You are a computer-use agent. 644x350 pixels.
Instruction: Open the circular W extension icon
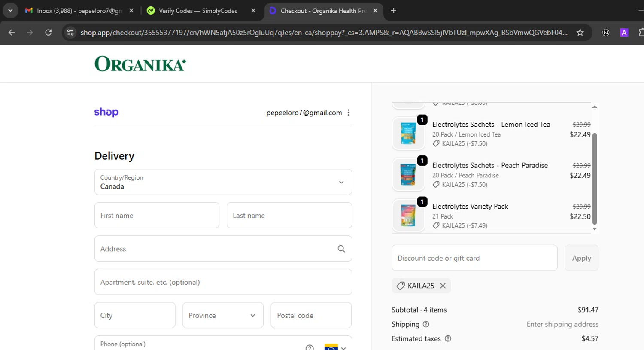tap(606, 33)
